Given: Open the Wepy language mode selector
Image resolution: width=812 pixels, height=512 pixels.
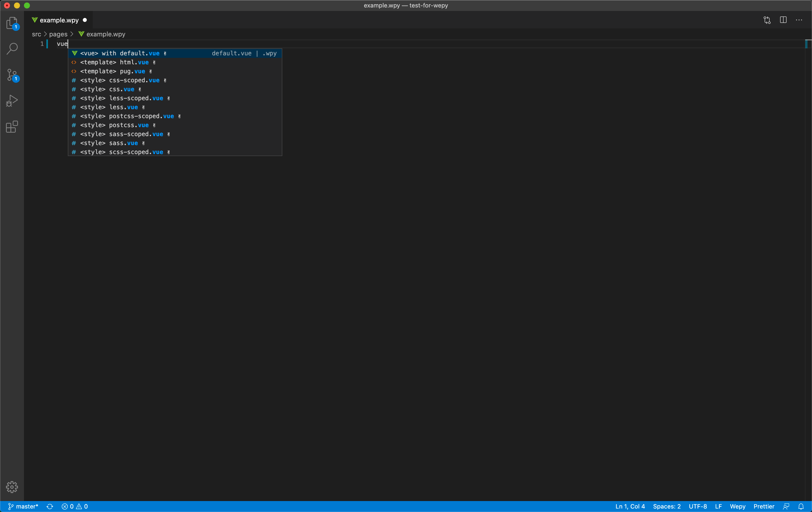Looking at the screenshot, I should [737, 506].
